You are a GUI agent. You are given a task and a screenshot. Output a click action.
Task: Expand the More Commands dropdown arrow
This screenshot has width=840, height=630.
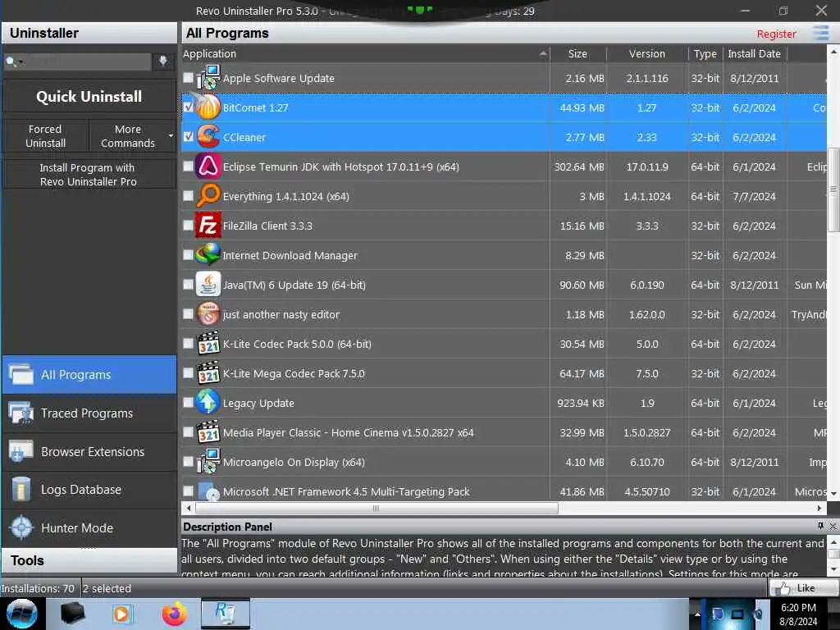coord(171,136)
